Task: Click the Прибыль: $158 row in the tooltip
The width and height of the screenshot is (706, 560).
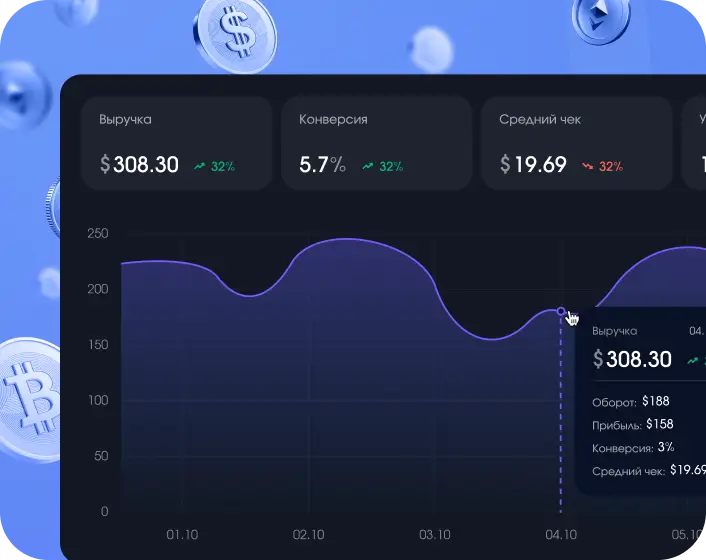Action: (633, 425)
